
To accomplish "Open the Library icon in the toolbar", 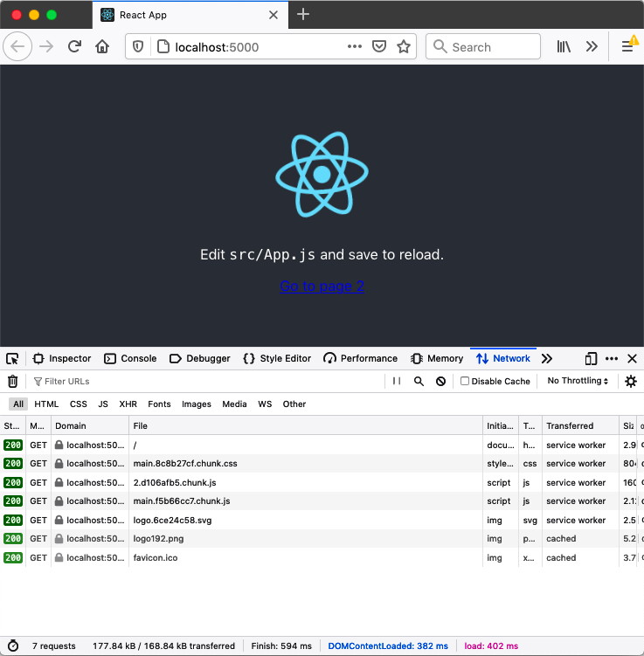I will click(x=564, y=47).
